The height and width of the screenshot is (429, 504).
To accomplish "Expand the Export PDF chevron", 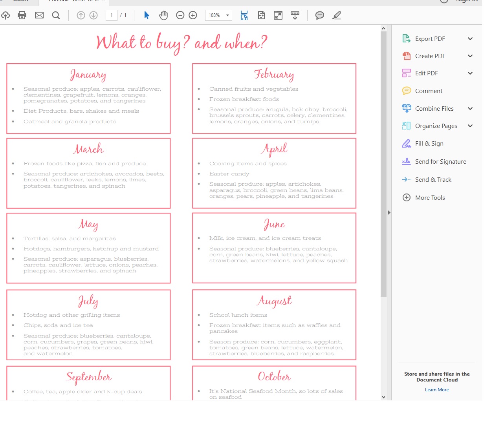I will pyautogui.click(x=470, y=38).
